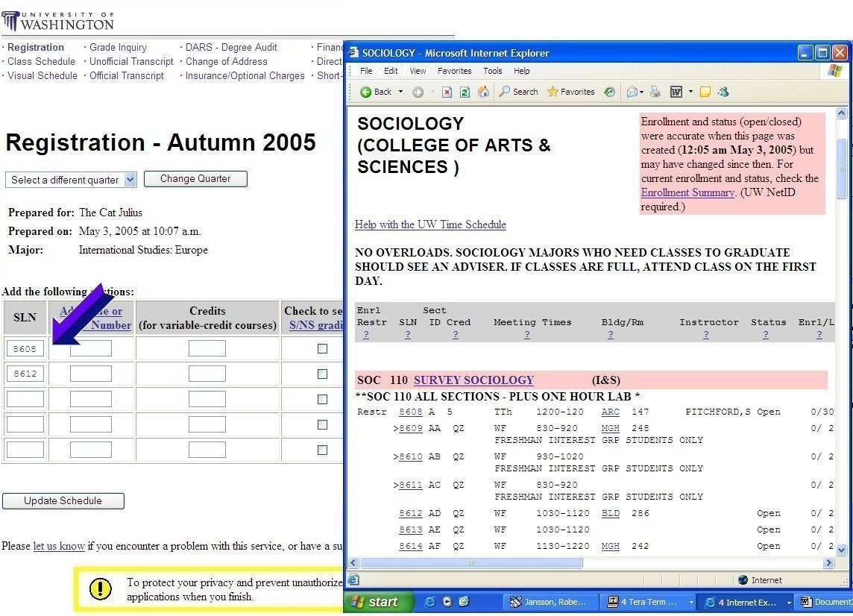Image resolution: width=853 pixels, height=616 pixels.
Task: Click the Change Quarter button
Action: point(195,179)
